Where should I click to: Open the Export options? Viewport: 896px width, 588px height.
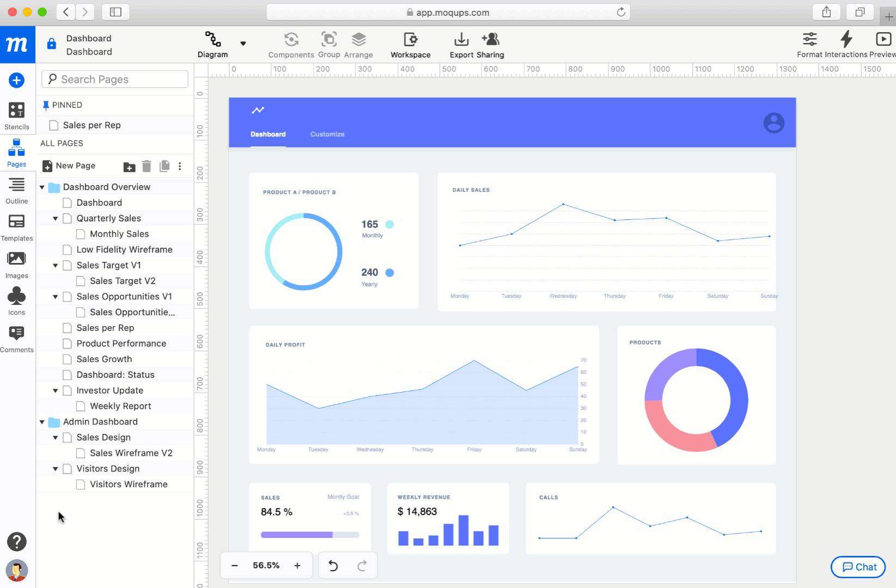pos(461,45)
